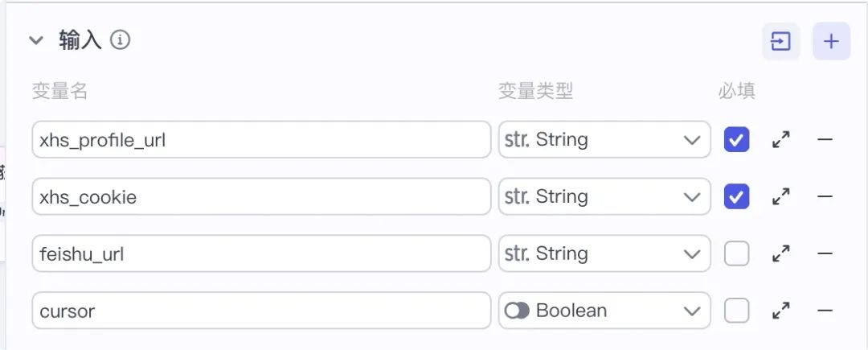Viewport: 868px width, 350px height.
Task: Mark cursor variable as required
Action: [736, 311]
